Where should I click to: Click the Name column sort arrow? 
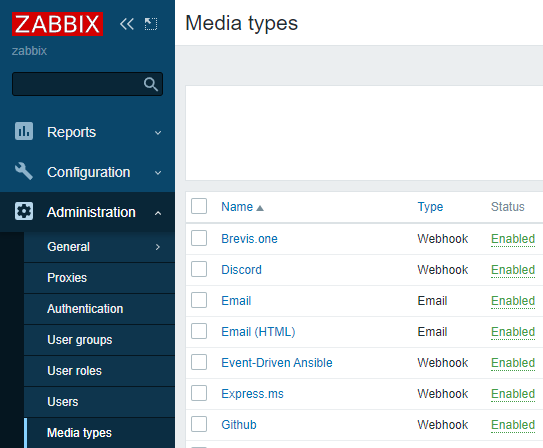pos(260,208)
